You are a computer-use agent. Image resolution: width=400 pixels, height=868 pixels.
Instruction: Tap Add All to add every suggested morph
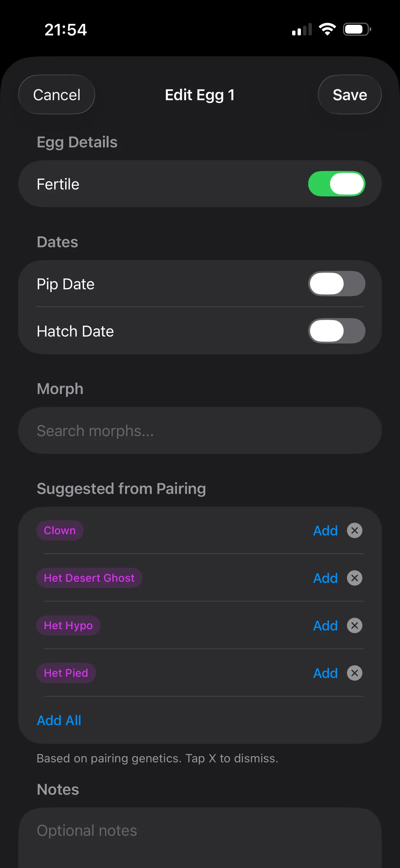(x=59, y=720)
